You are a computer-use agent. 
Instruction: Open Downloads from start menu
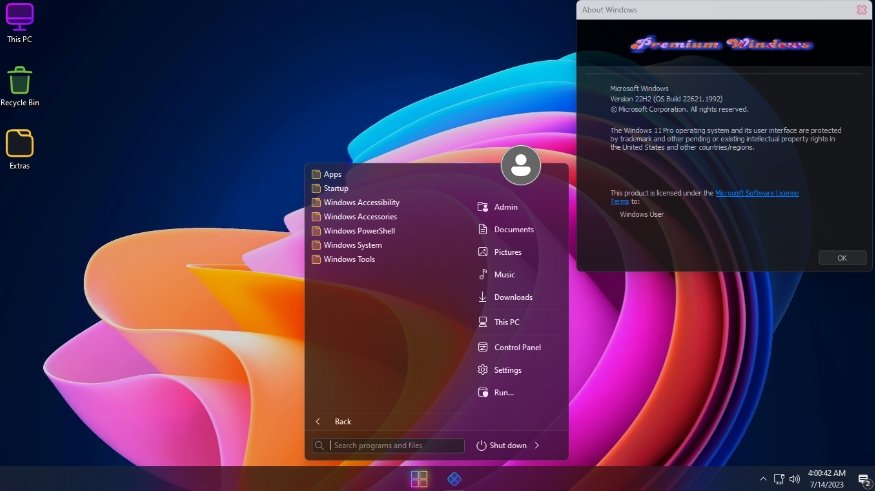[505, 297]
